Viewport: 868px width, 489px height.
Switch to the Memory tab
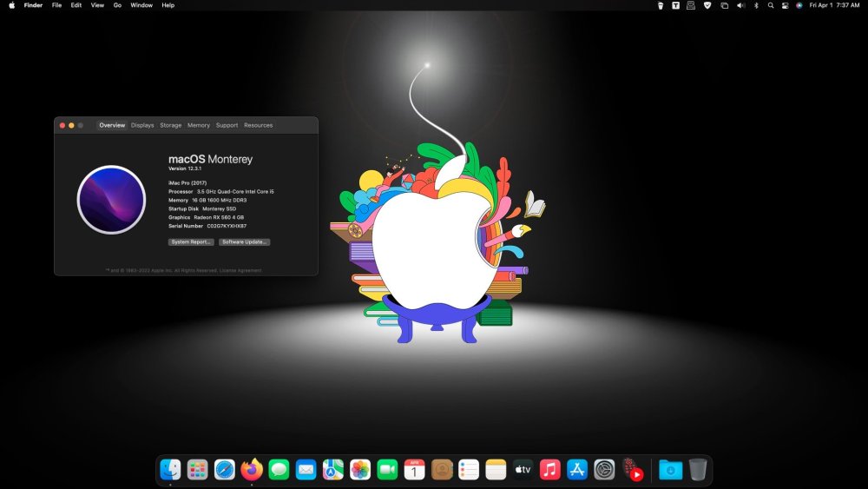pyautogui.click(x=199, y=125)
